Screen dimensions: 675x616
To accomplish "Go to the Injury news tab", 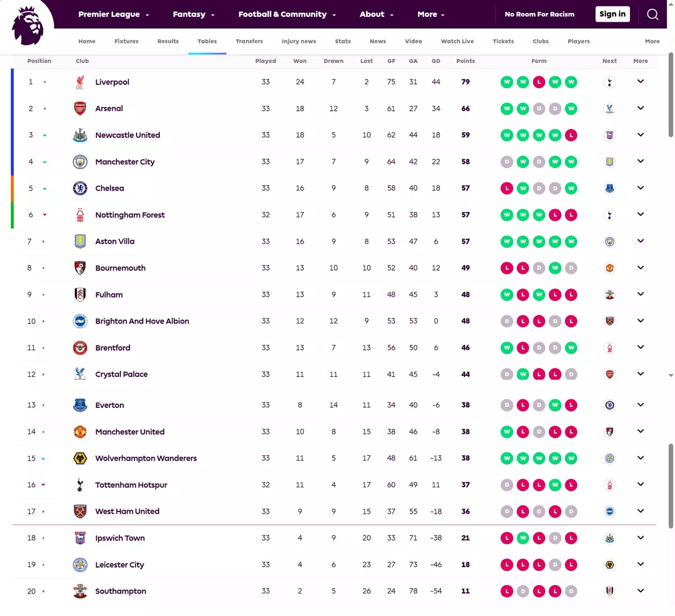I will [x=299, y=41].
